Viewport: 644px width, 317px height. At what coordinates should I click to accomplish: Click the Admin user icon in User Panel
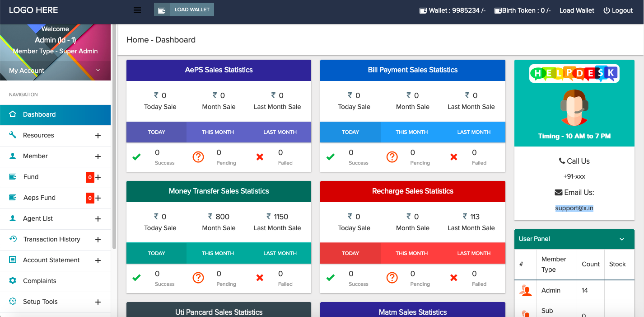click(x=525, y=291)
